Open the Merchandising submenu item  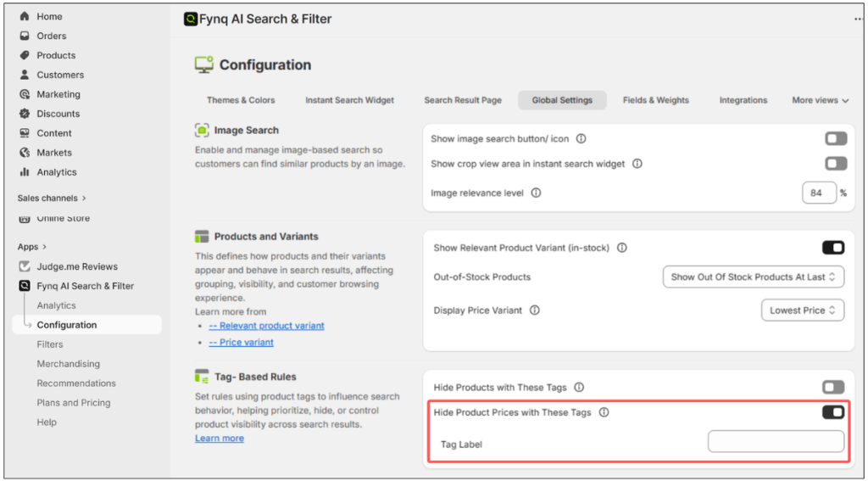(69, 364)
